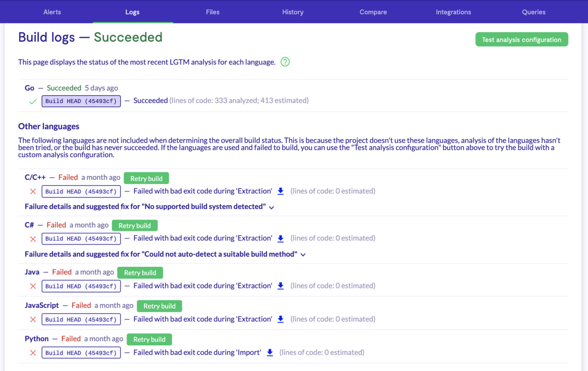
Task: Click the red X beside the C# build
Action: click(32, 239)
